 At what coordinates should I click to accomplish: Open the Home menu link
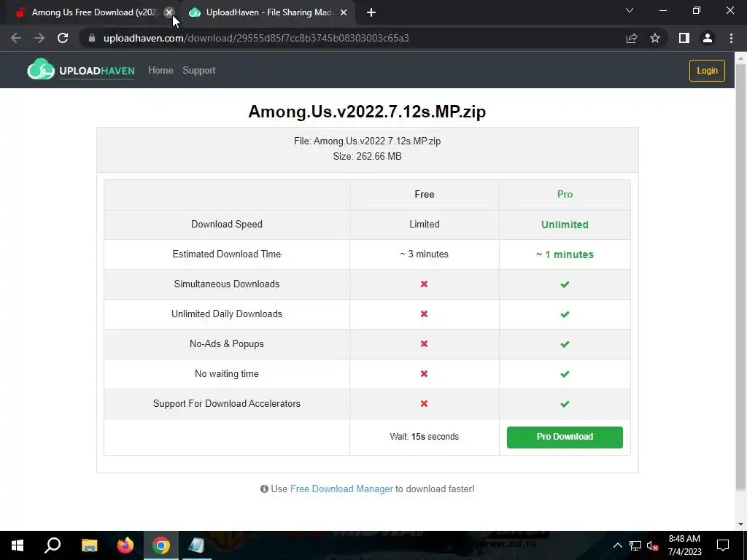(x=160, y=71)
